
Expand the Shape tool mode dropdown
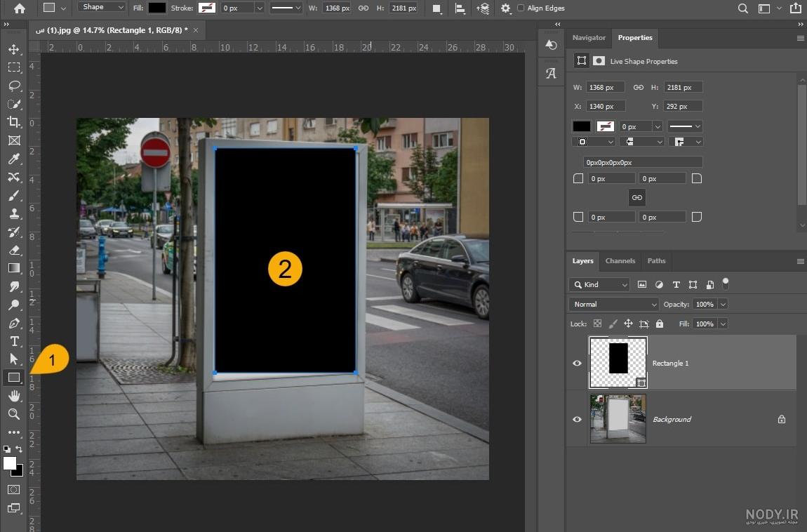tap(102, 7)
